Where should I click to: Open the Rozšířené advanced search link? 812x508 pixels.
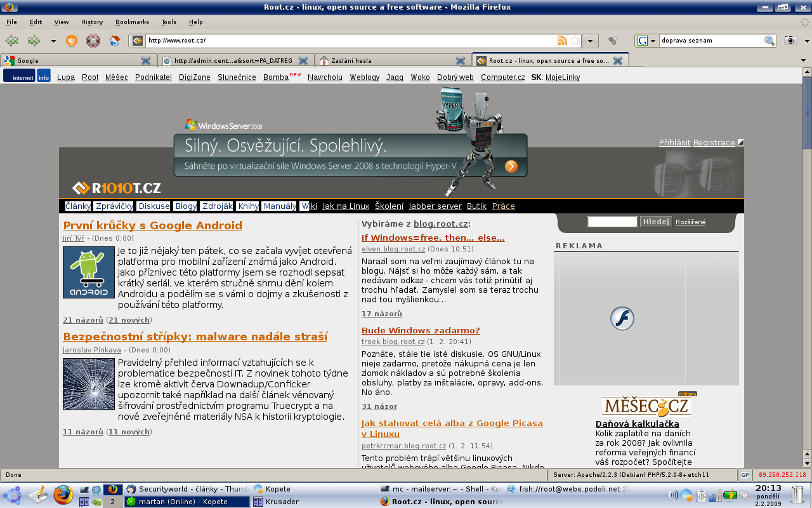[x=690, y=222]
